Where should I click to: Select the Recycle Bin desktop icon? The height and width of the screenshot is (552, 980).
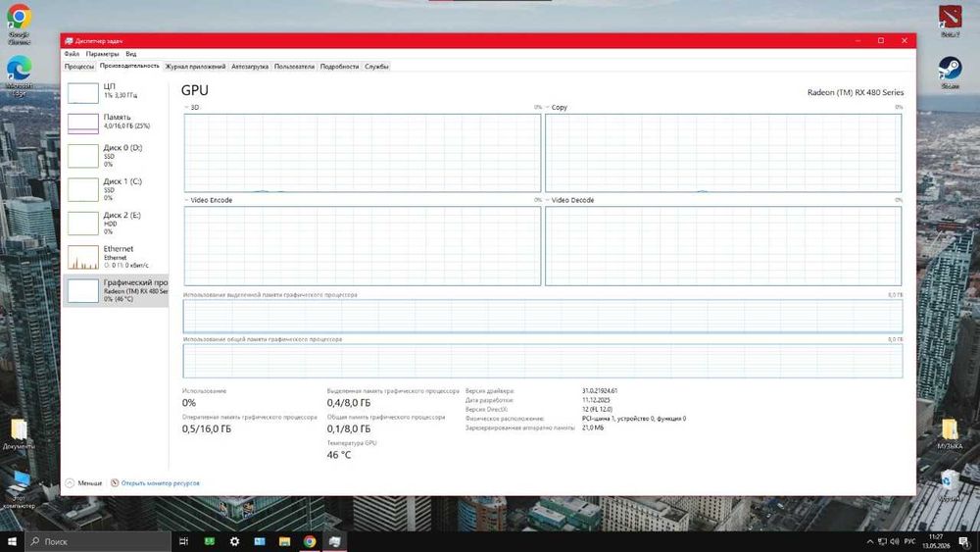click(x=950, y=486)
